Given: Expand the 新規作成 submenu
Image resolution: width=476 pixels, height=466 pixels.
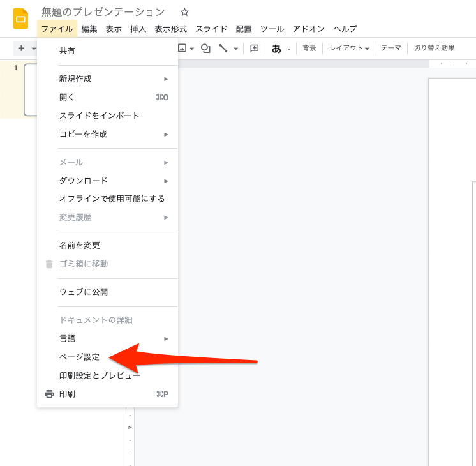Looking at the screenshot, I should pyautogui.click(x=107, y=79).
